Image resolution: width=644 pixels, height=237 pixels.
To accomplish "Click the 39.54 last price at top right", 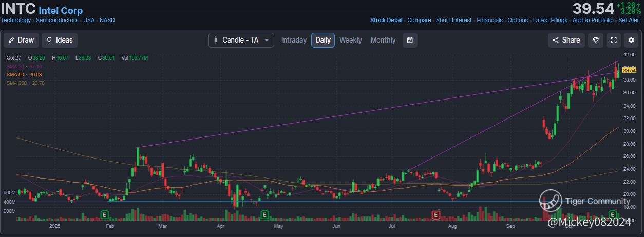I will coord(593,9).
